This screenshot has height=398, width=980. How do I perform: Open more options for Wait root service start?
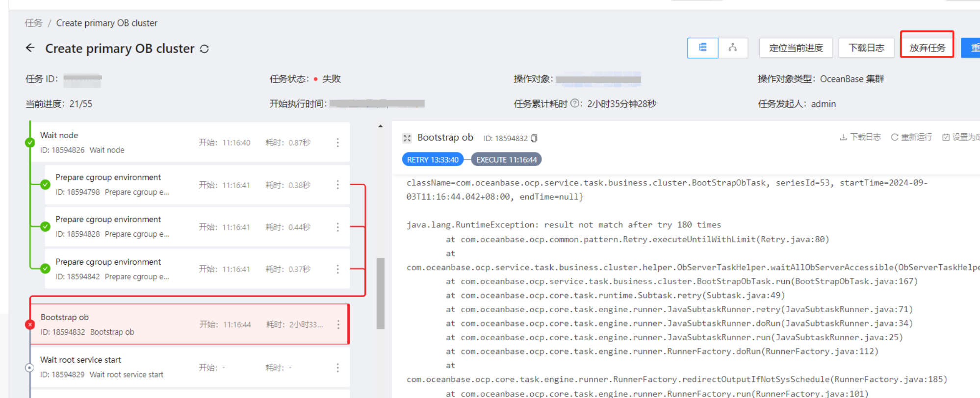338,368
